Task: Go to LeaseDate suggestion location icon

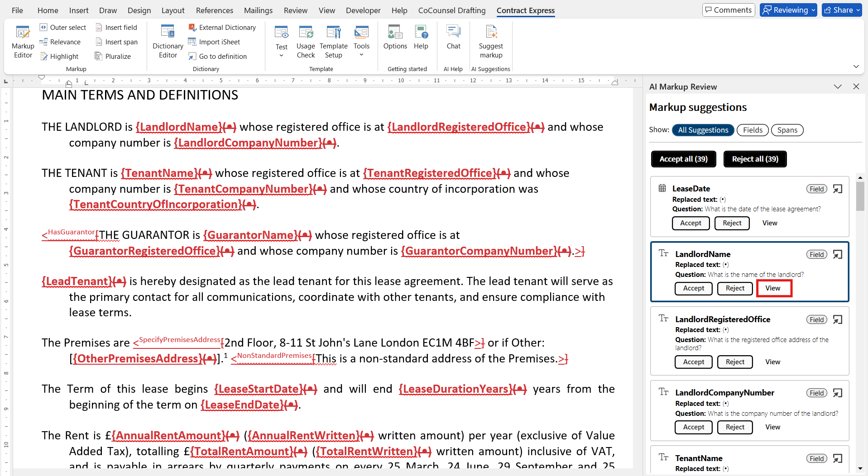Action: click(x=838, y=189)
